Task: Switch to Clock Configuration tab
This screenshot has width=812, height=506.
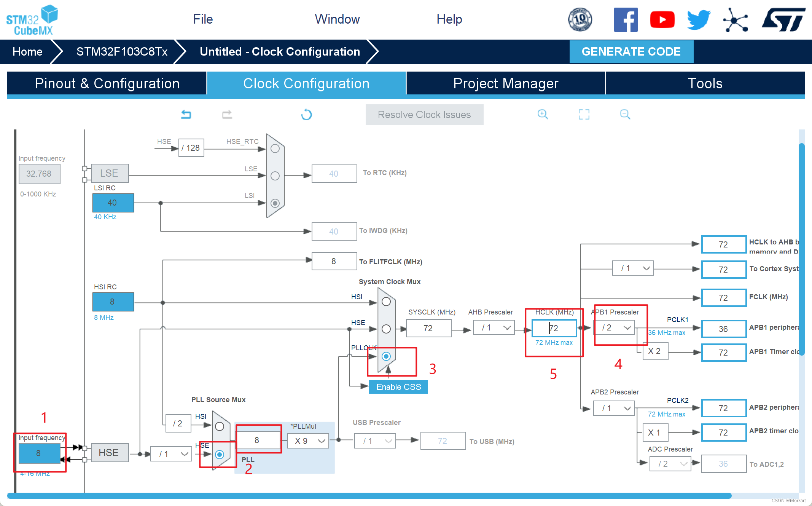Action: click(x=306, y=83)
